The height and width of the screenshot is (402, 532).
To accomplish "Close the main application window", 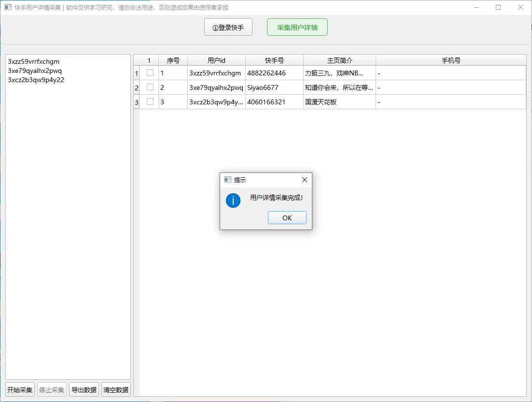I will [x=520, y=7].
